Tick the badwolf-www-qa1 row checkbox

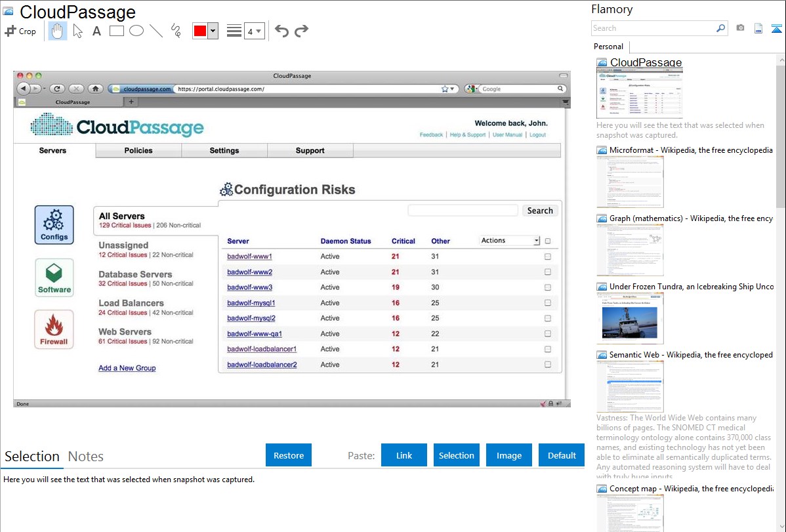(547, 333)
